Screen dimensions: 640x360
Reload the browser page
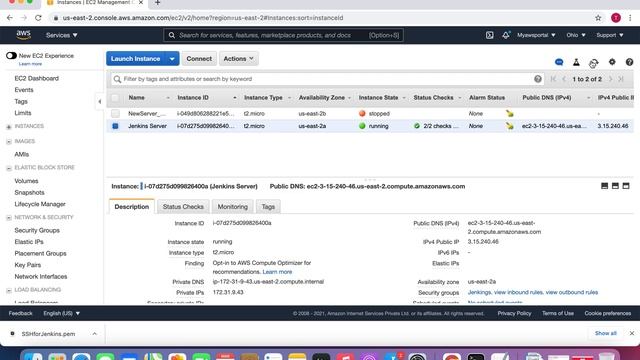[x=38, y=18]
